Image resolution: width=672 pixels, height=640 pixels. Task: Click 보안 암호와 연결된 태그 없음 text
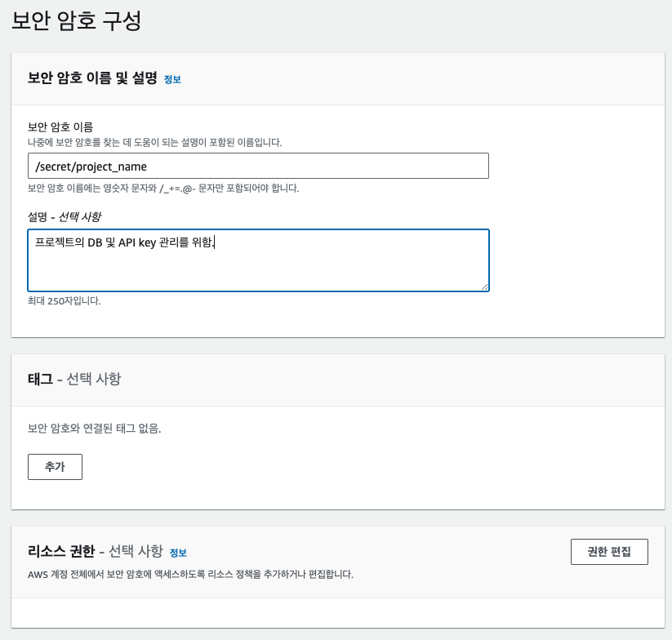click(x=94, y=429)
